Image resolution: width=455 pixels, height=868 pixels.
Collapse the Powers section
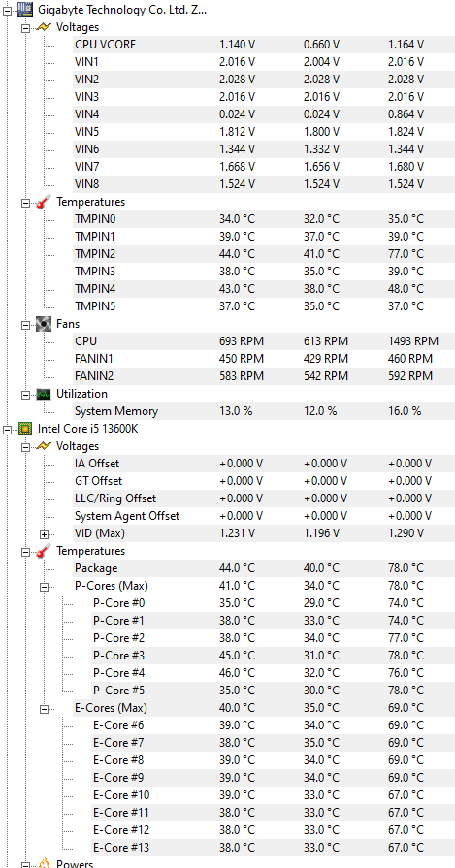pos(25,864)
